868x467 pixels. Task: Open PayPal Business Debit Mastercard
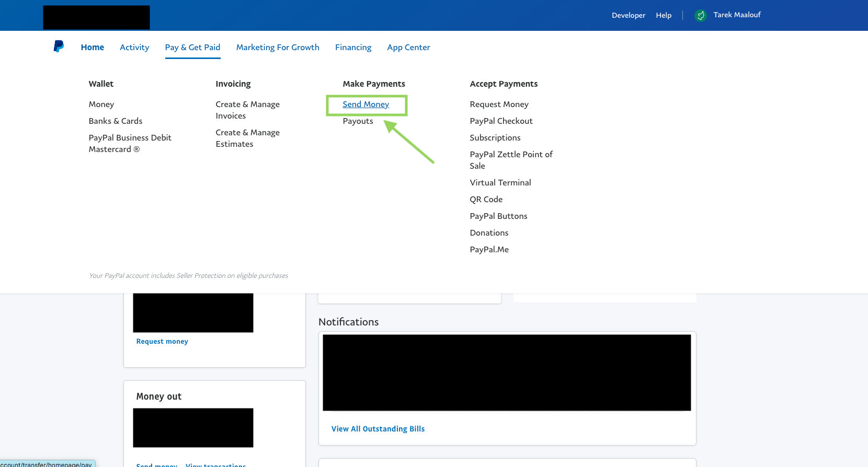click(130, 143)
